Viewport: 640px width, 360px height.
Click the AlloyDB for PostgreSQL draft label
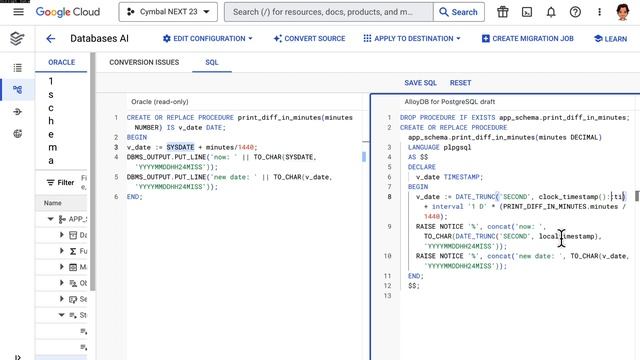point(449,102)
